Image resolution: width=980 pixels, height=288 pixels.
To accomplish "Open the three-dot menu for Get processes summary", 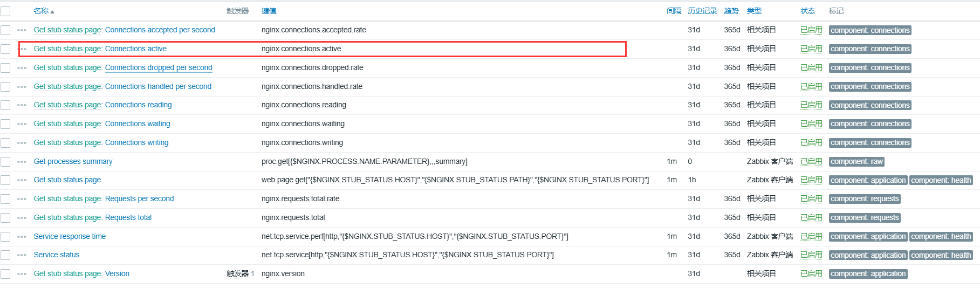I will 22,162.
